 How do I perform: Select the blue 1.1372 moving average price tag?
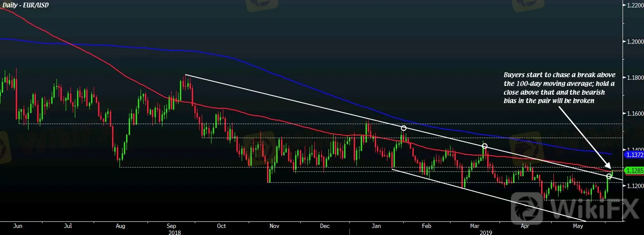(x=634, y=155)
